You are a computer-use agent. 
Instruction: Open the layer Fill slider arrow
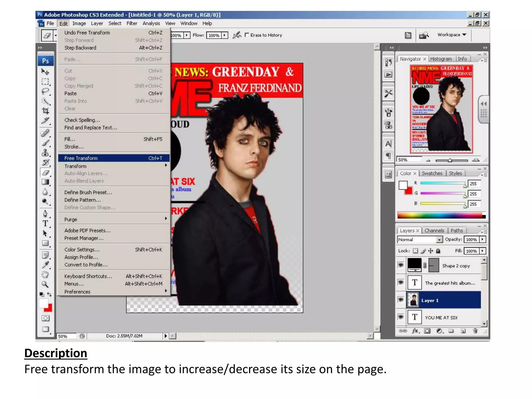(x=483, y=251)
